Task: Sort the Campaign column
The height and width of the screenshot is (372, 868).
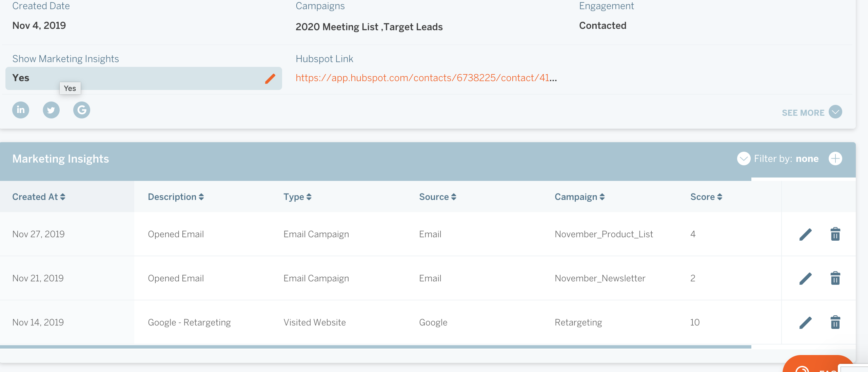Action: click(579, 197)
